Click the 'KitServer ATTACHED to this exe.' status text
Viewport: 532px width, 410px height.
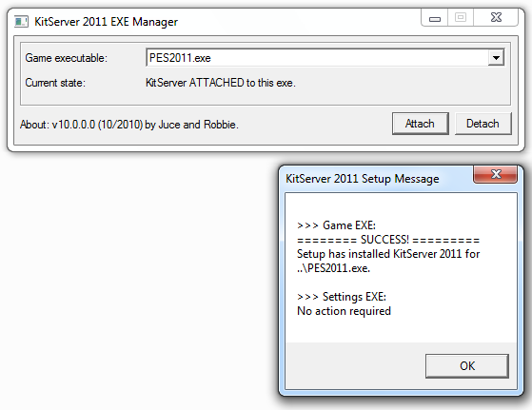click(221, 83)
